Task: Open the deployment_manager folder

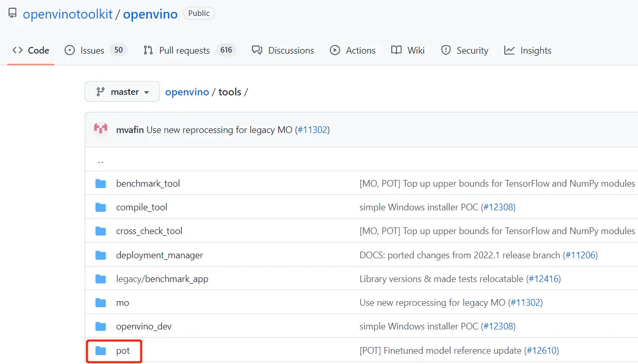Action: pyautogui.click(x=159, y=255)
